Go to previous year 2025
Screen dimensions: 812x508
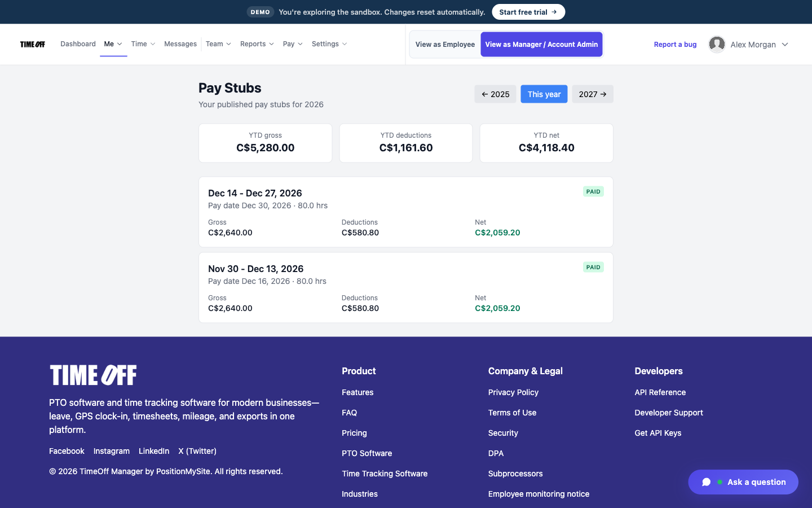495,94
